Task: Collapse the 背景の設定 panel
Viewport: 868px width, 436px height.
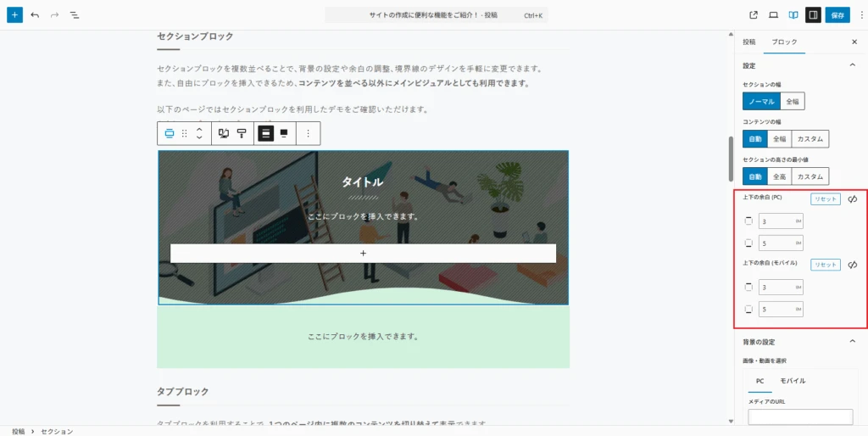Action: [853, 341]
